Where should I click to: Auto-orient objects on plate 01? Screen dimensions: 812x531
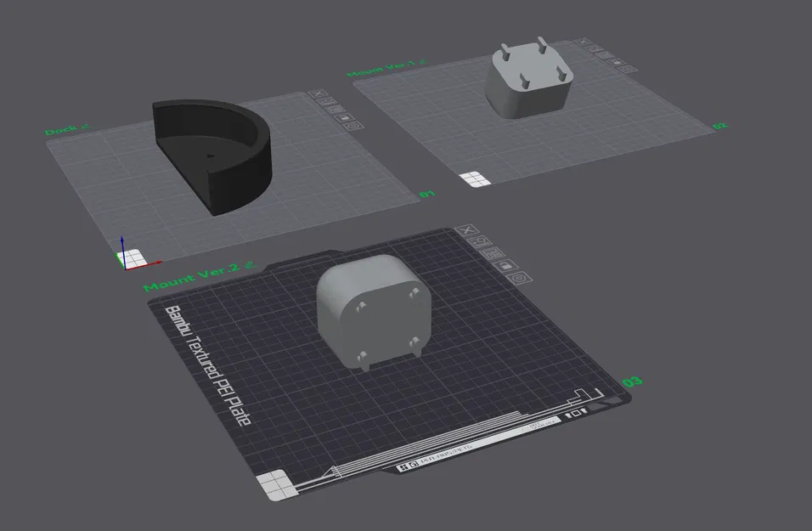coord(327,102)
